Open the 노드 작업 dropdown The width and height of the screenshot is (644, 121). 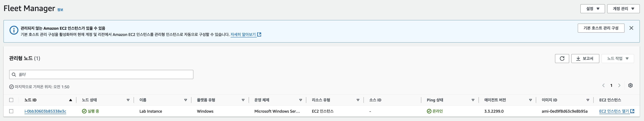pos(618,58)
